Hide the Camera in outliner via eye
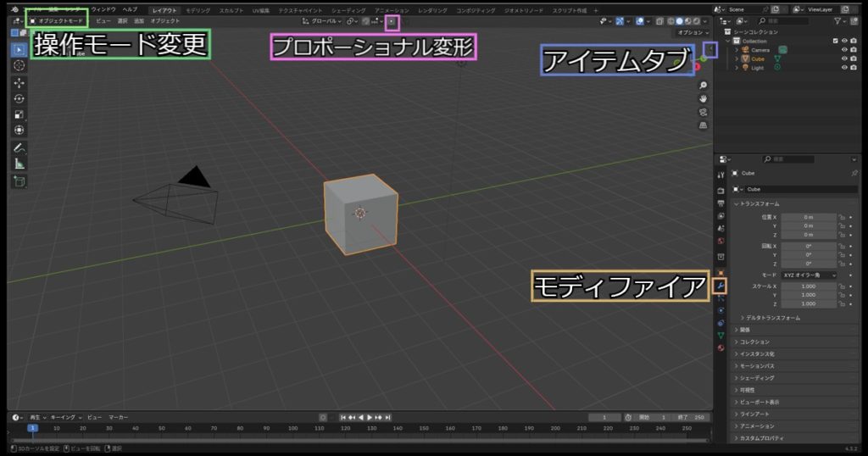The width and height of the screenshot is (868, 456). coord(844,50)
